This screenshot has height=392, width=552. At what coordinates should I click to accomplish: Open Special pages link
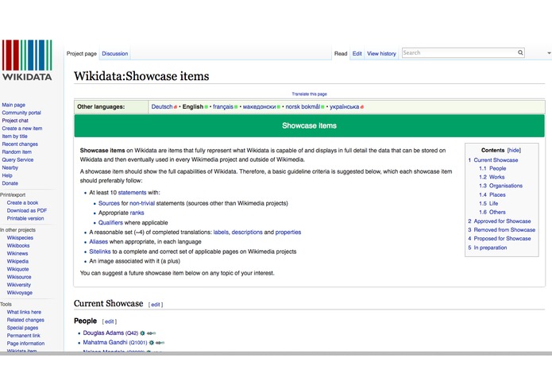point(22,328)
